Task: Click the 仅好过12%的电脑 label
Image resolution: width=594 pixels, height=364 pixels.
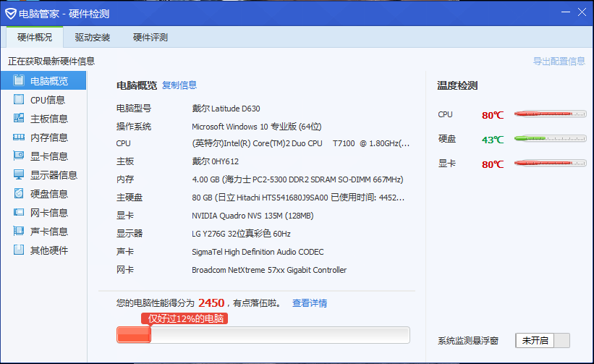Action: pos(184,318)
